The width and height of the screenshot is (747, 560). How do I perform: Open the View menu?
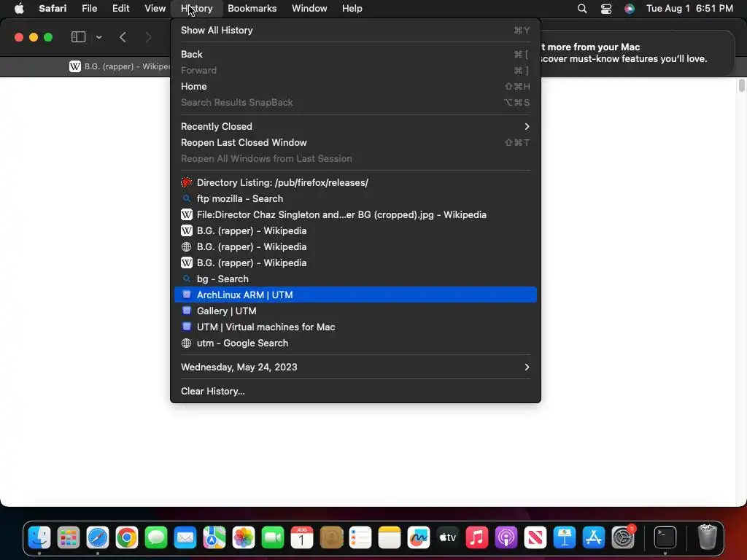point(155,9)
